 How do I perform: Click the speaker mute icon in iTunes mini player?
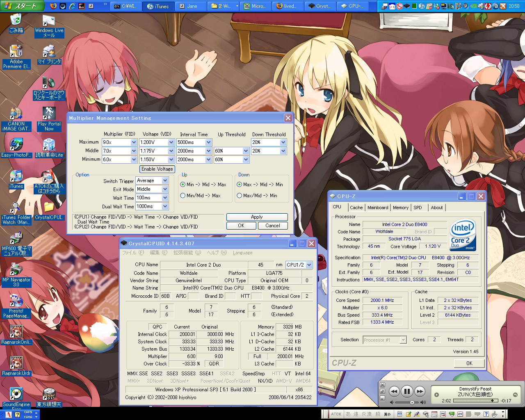click(392, 403)
